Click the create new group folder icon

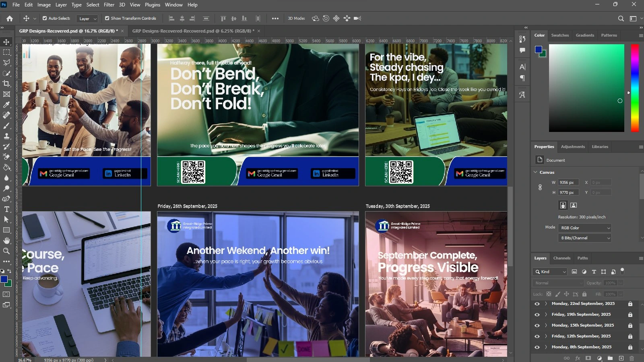pos(610,358)
